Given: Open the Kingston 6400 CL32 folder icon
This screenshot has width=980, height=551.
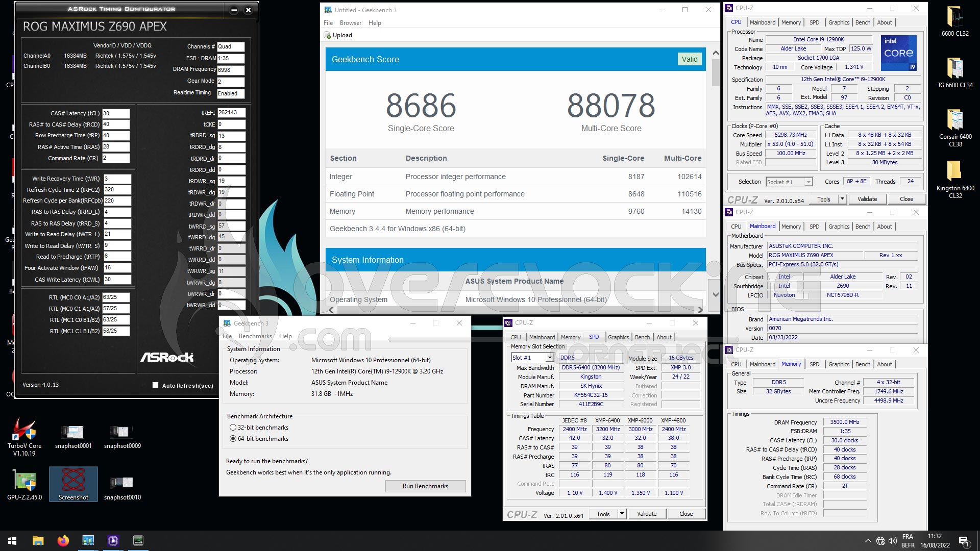Looking at the screenshot, I should tap(954, 180).
